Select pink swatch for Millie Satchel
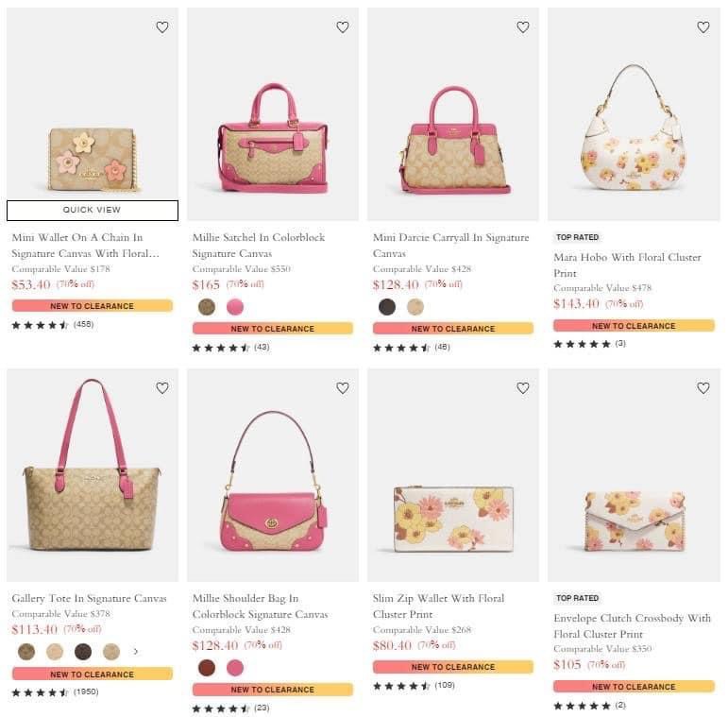Image resolution: width=728 pixels, height=717 pixels. pos(235,307)
